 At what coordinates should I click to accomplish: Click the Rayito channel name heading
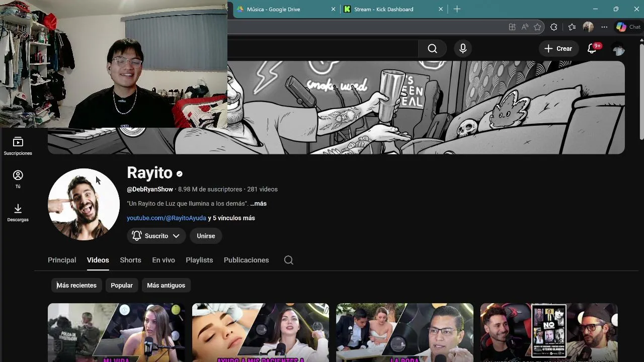tap(149, 172)
